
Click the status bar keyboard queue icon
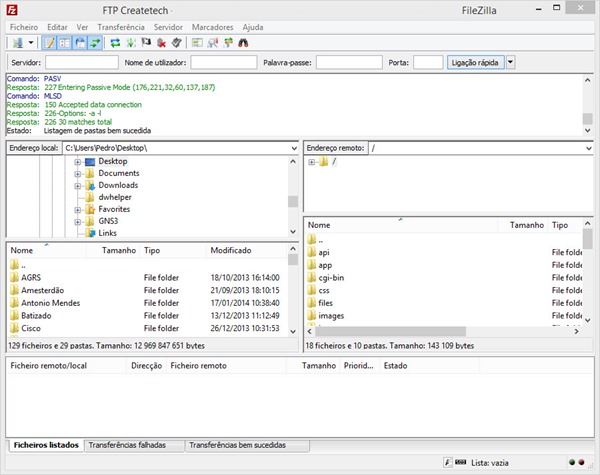click(460, 462)
